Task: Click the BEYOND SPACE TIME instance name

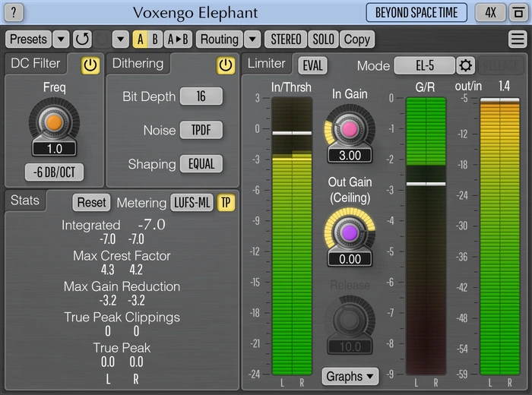Action: point(416,13)
